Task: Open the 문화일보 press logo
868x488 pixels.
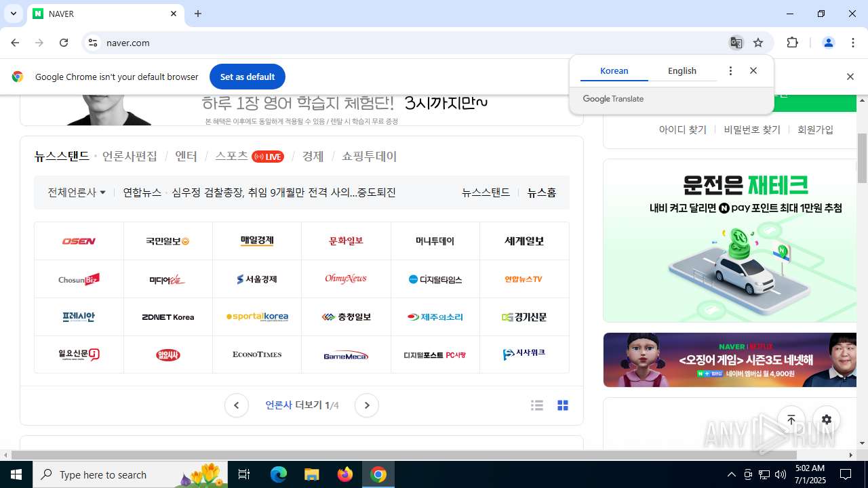Action: tap(346, 241)
